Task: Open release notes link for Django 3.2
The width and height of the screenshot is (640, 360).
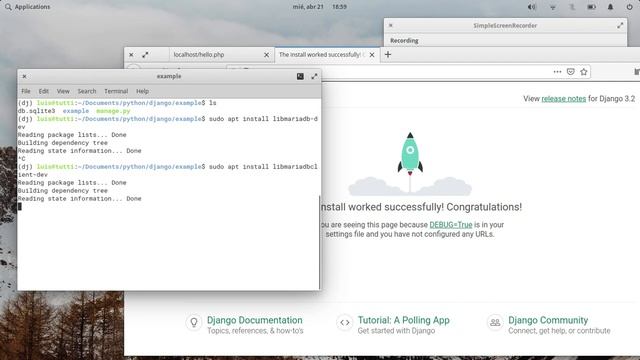Action: [x=563, y=99]
